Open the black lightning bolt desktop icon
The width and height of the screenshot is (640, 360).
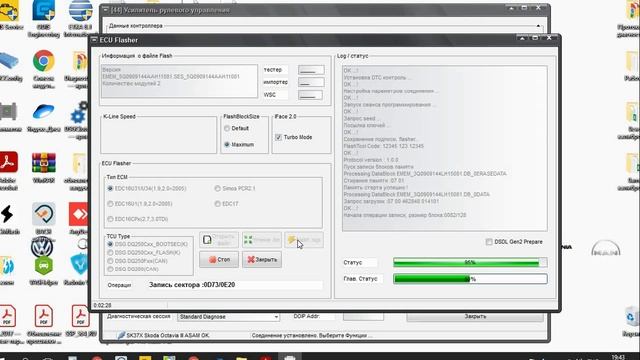click(x=7, y=214)
